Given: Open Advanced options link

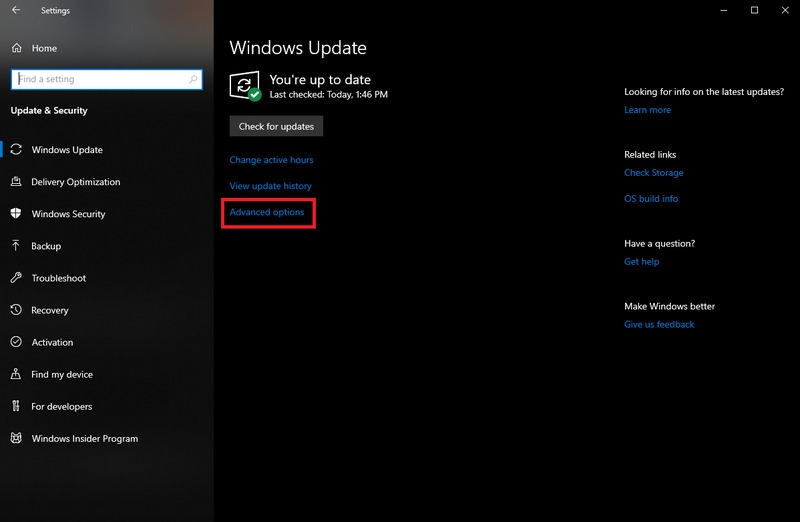Looking at the screenshot, I should tap(267, 212).
